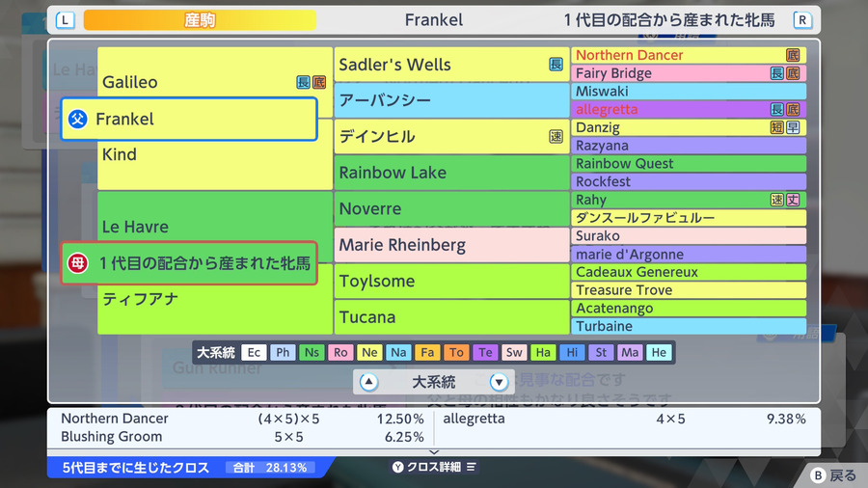Select the To lineage swatch
Screen dimensions: 868x488
pyautogui.click(x=456, y=352)
